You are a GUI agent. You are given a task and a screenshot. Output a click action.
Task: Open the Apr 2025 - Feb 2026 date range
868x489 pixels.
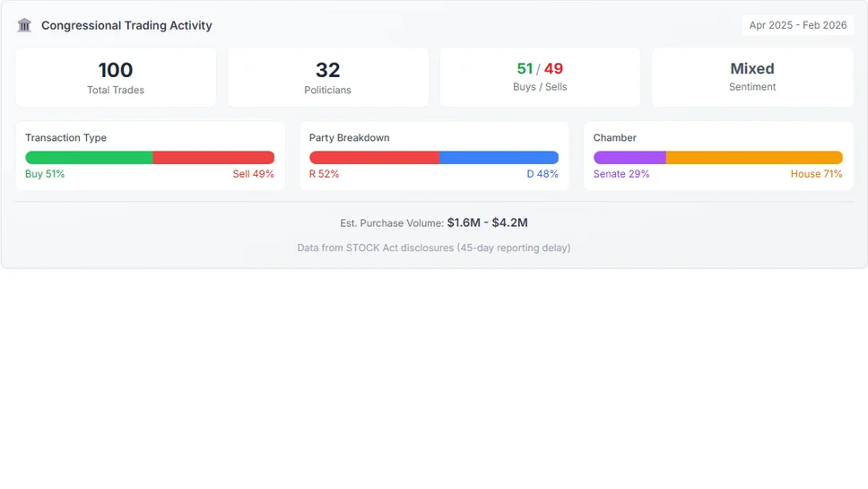(797, 25)
